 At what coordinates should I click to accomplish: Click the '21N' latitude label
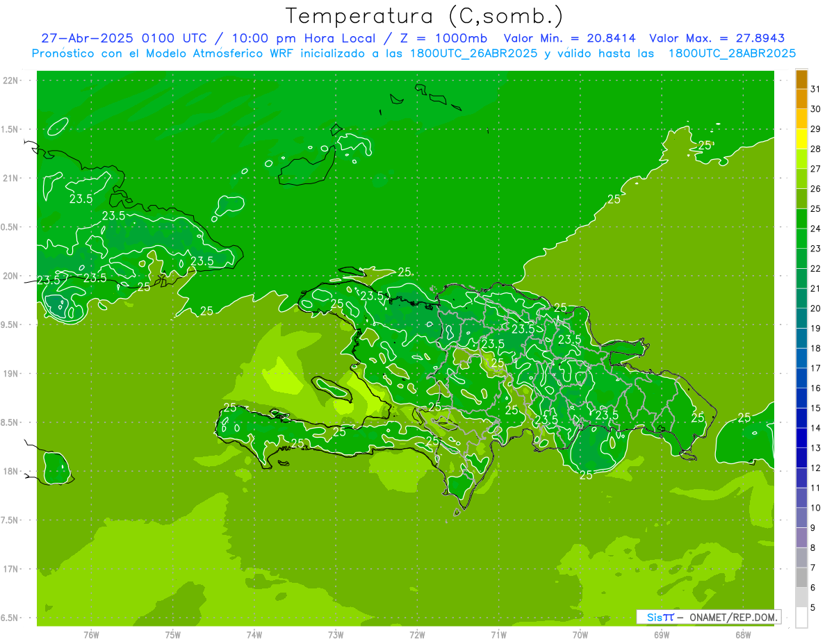click(x=11, y=178)
